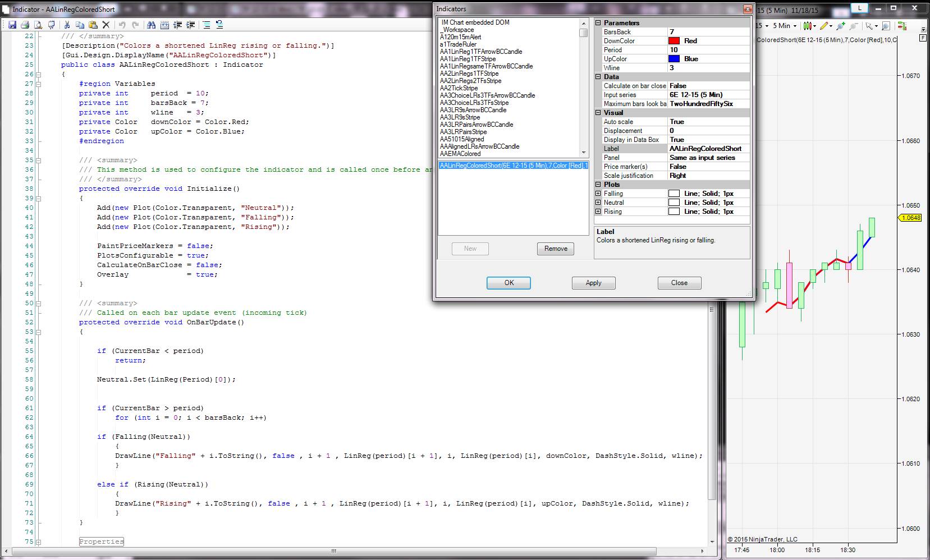Select AA2TickStripe in the indicator list
Viewport: 930px width, 560px height.
(459, 88)
